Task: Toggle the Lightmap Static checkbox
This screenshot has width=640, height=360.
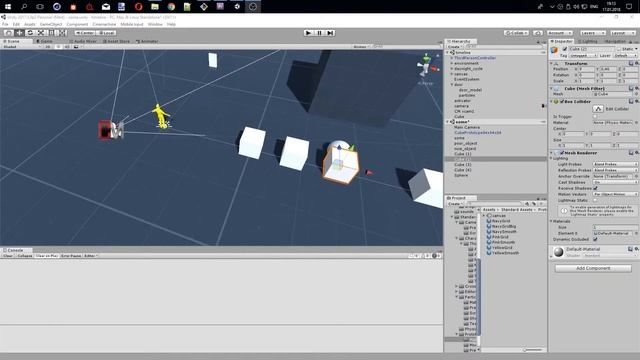Action: click(595, 200)
